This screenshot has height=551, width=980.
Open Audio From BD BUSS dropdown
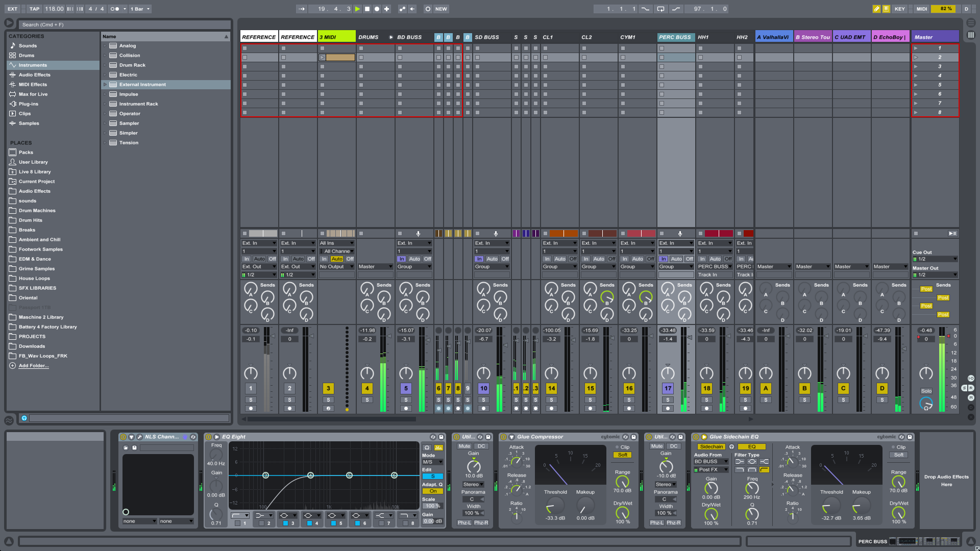[x=710, y=461]
